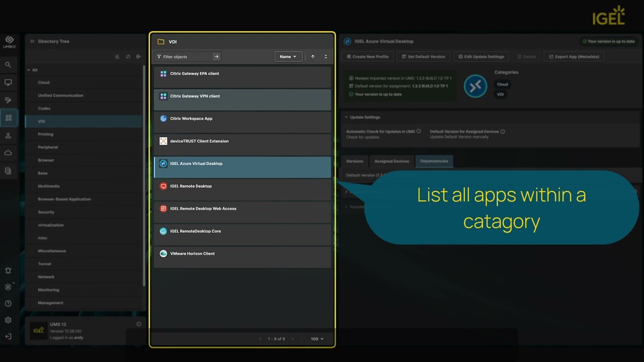
Task: Open Network category in Directory Tree
Action: (84, 277)
